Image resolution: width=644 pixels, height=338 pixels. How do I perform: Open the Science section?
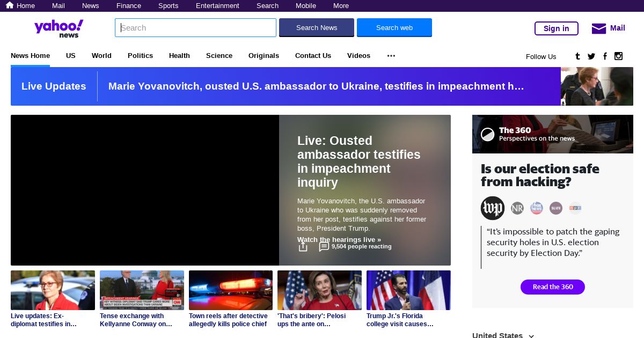pos(219,56)
